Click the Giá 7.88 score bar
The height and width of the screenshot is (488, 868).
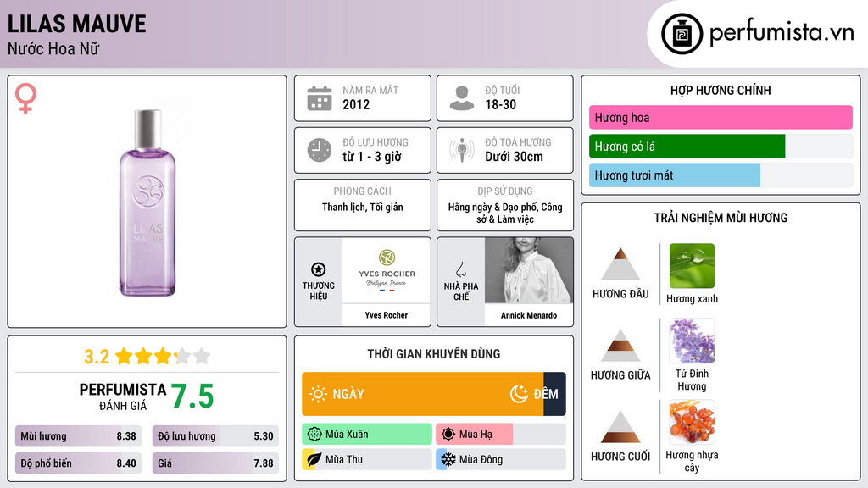coord(215,463)
